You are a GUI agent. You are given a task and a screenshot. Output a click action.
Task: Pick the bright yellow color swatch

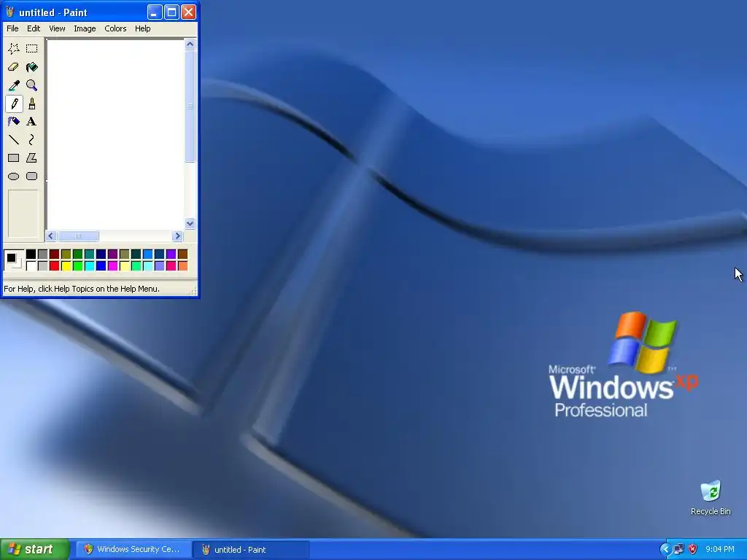click(x=66, y=265)
